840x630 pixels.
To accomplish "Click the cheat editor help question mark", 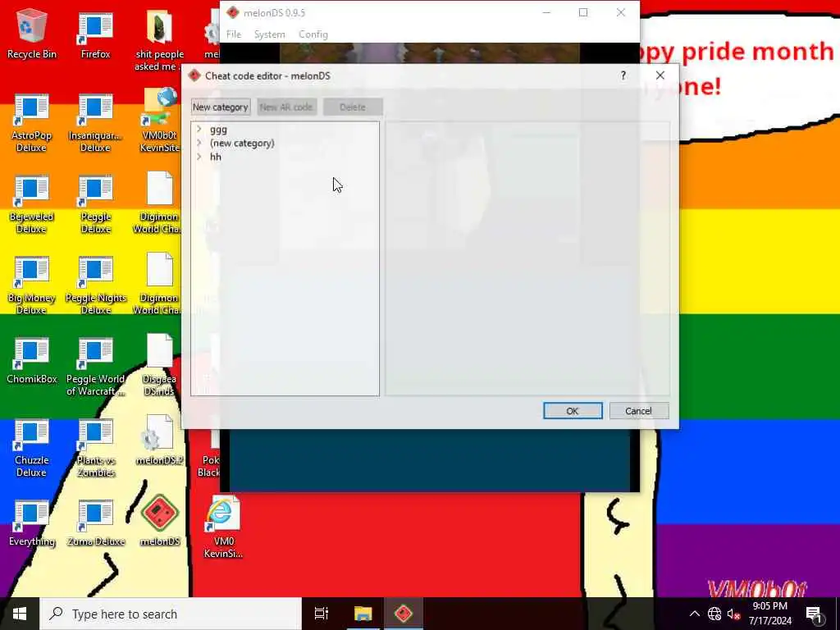I will 623,75.
